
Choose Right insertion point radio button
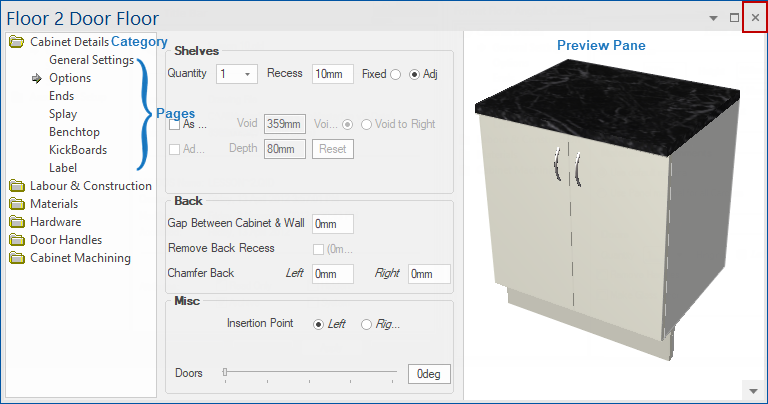366,324
